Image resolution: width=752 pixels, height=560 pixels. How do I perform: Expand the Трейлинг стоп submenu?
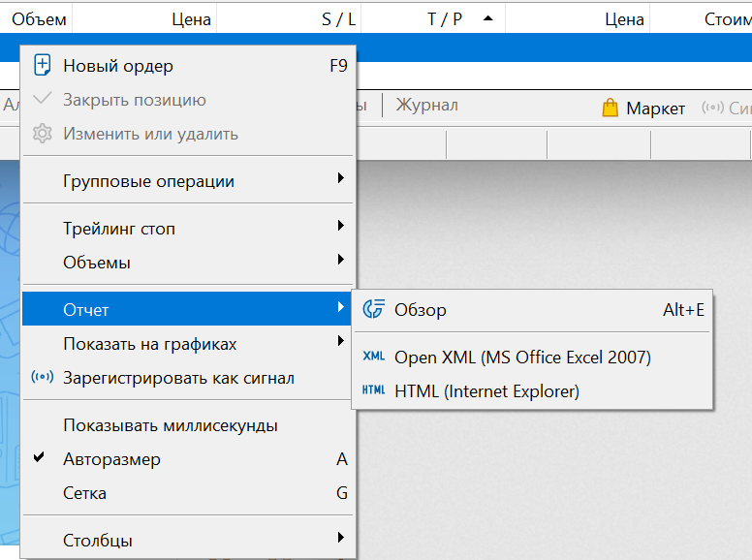tap(189, 229)
